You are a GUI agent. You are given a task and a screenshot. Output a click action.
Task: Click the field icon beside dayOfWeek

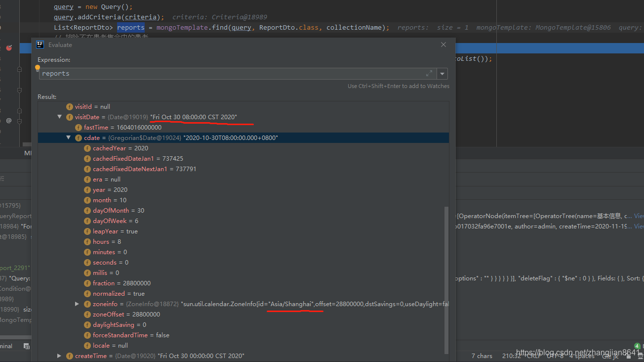pyautogui.click(x=87, y=221)
